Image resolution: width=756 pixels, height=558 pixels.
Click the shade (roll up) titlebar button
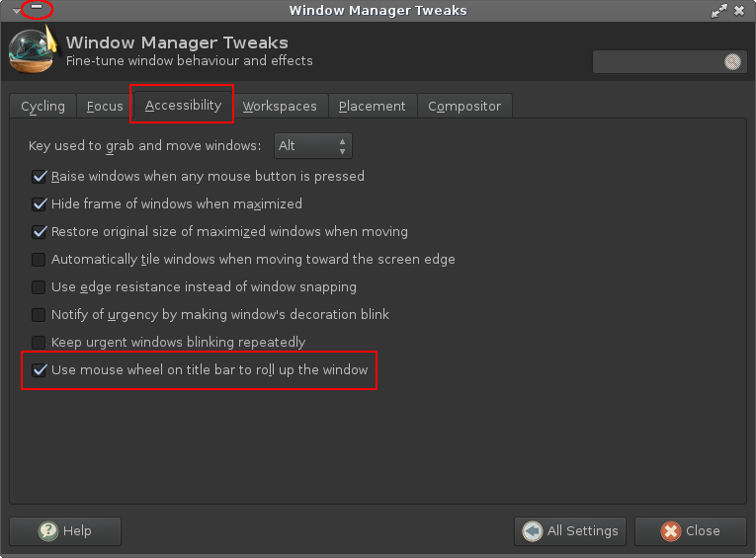tap(37, 7)
